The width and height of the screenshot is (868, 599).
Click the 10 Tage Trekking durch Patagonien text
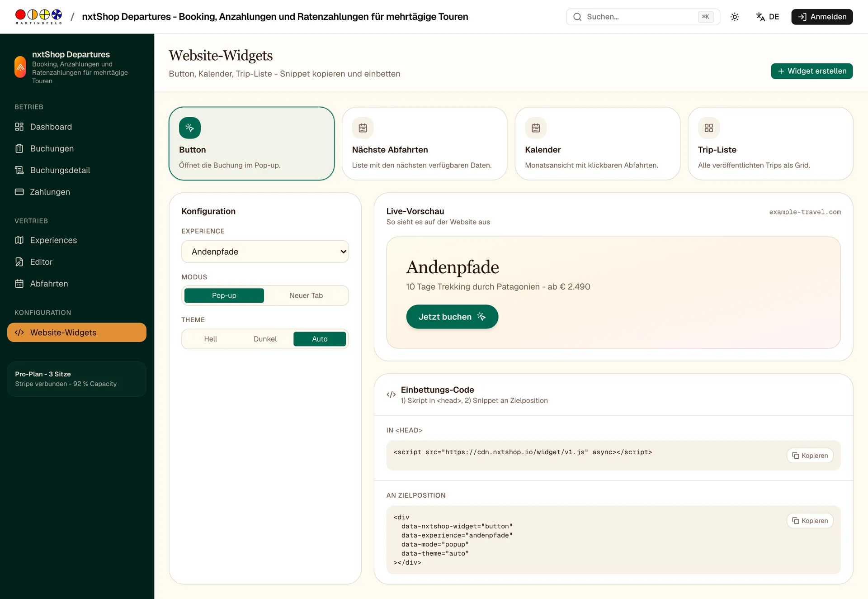[x=498, y=287]
